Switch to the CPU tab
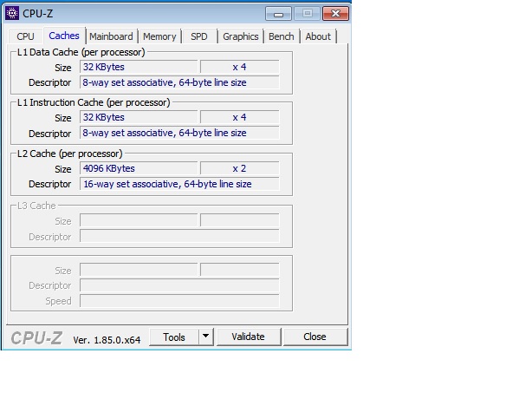532x399 pixels. (x=25, y=36)
